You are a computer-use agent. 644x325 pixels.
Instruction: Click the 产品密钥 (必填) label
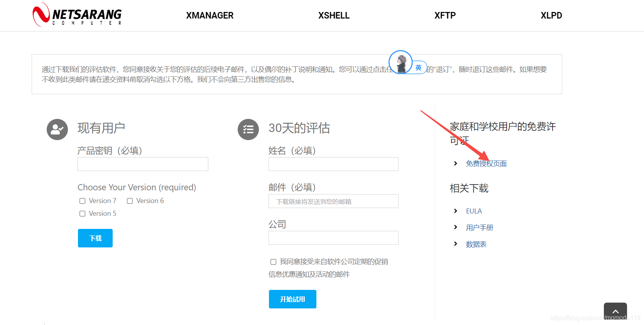[110, 151]
